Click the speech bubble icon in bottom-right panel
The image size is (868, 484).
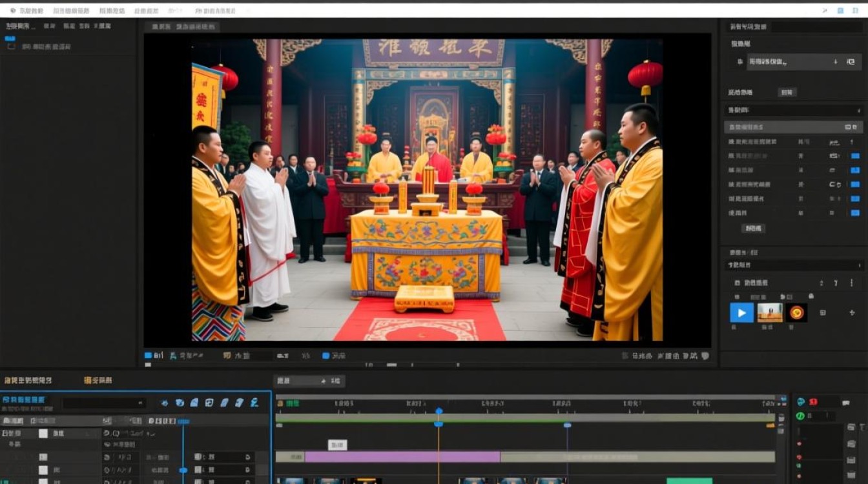click(846, 403)
